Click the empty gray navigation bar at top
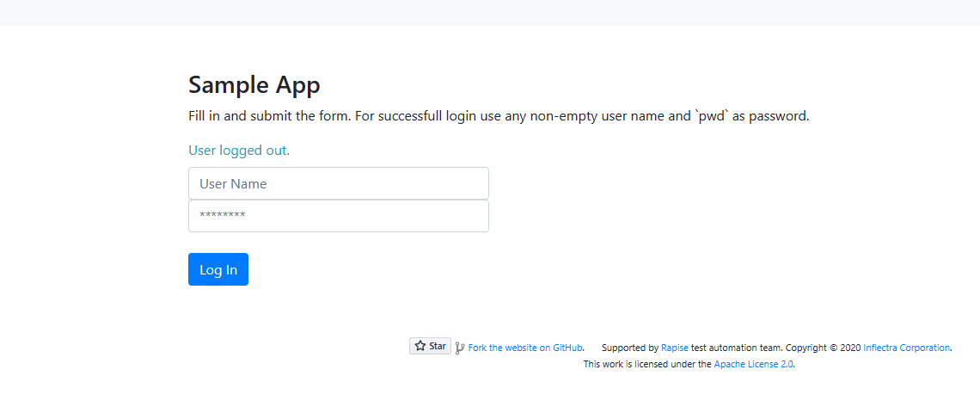The width and height of the screenshot is (980, 419). coord(490,13)
